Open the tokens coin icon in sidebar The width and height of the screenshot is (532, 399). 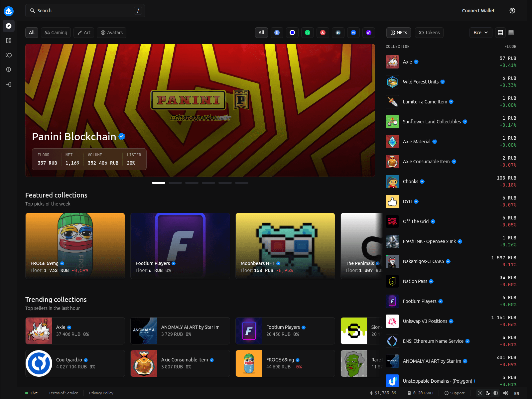(9, 55)
